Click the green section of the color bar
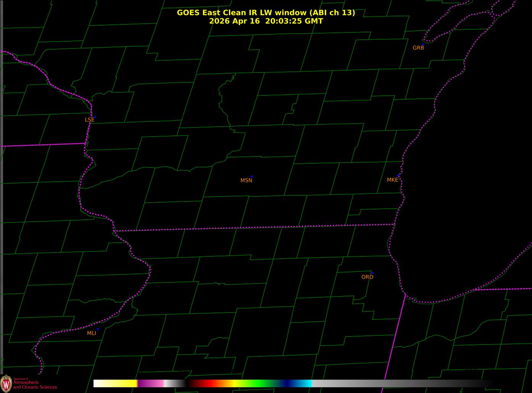The width and height of the screenshot is (532, 393). click(x=260, y=383)
